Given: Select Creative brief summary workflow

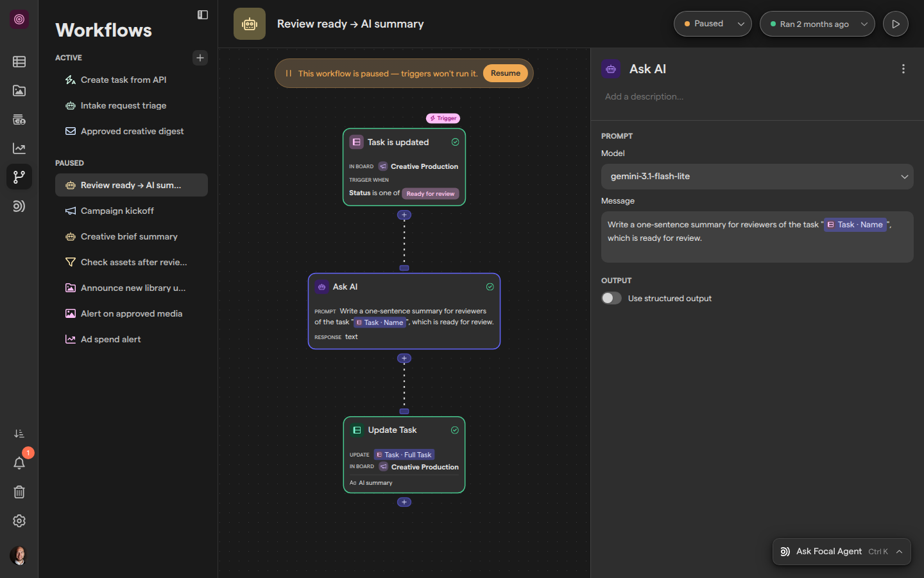Looking at the screenshot, I should [132, 236].
